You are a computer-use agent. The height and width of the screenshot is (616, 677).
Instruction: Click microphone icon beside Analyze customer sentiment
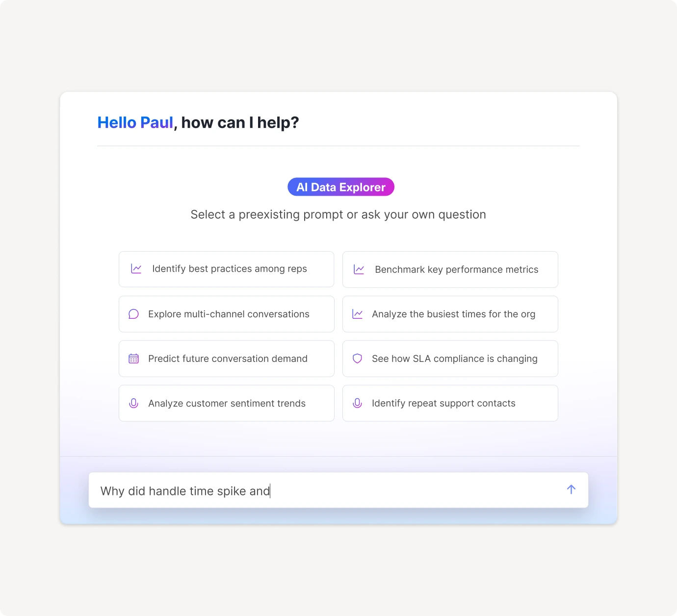point(133,403)
